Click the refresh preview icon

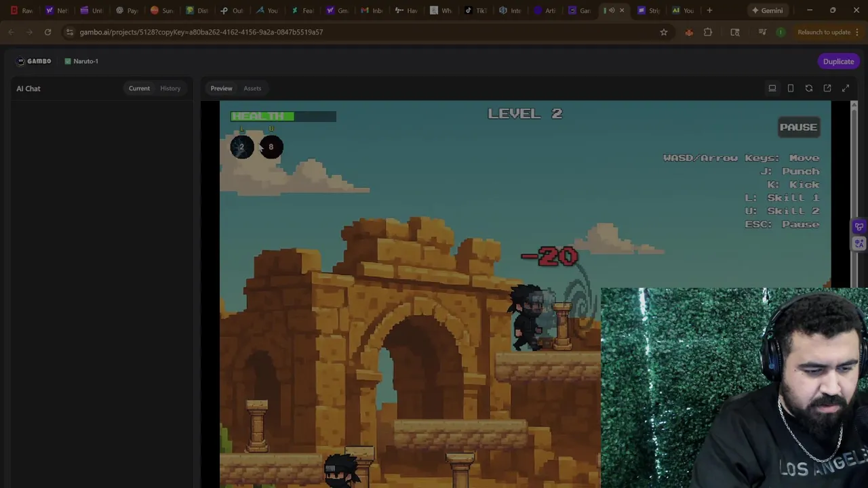tap(809, 88)
